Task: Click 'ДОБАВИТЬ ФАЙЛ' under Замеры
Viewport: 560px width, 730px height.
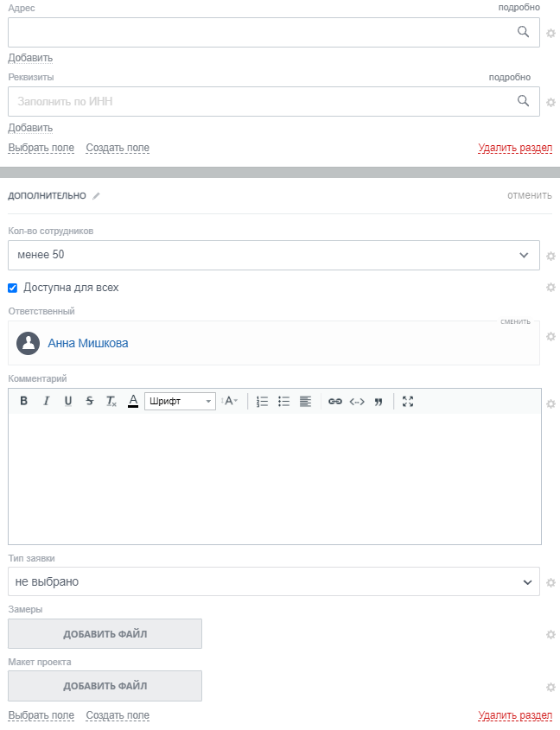Action: [105, 634]
